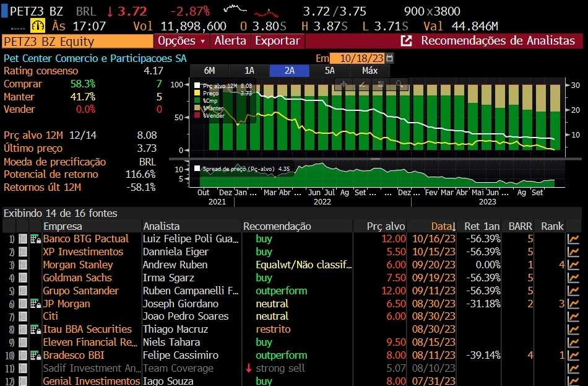The height and width of the screenshot is (386, 588).
Task: Switch chart range to 5A tab
Action: coord(330,71)
